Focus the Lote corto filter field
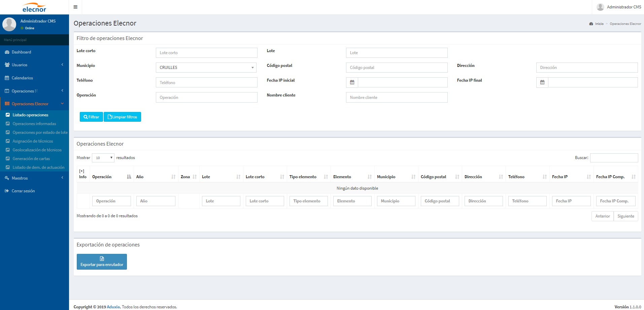Viewport: 644px width, 310px height. (207, 53)
